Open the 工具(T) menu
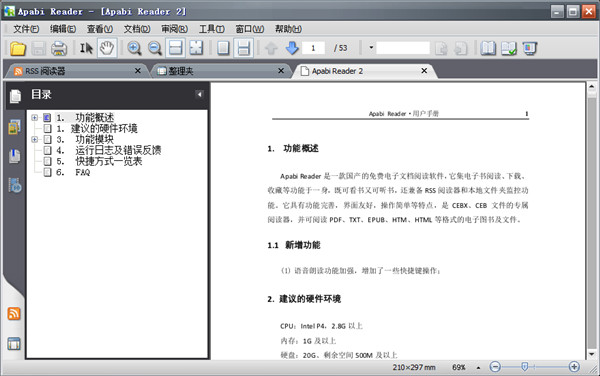Image resolution: width=600 pixels, height=376 pixels. tap(211, 29)
